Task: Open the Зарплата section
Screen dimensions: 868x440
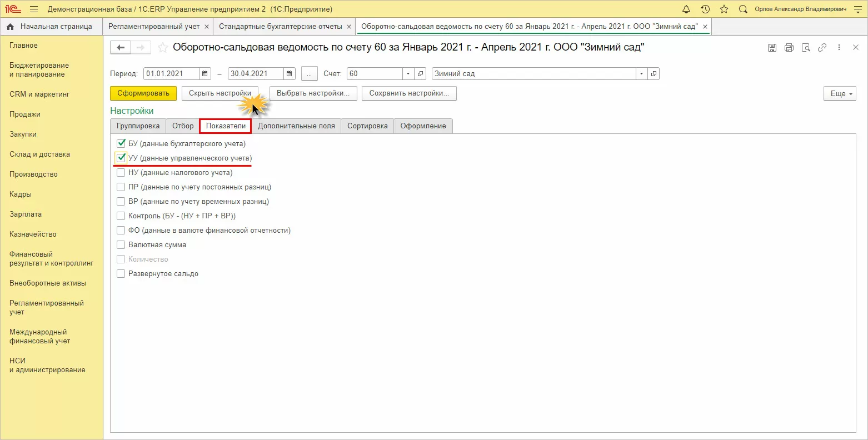Action: pyautogui.click(x=26, y=214)
